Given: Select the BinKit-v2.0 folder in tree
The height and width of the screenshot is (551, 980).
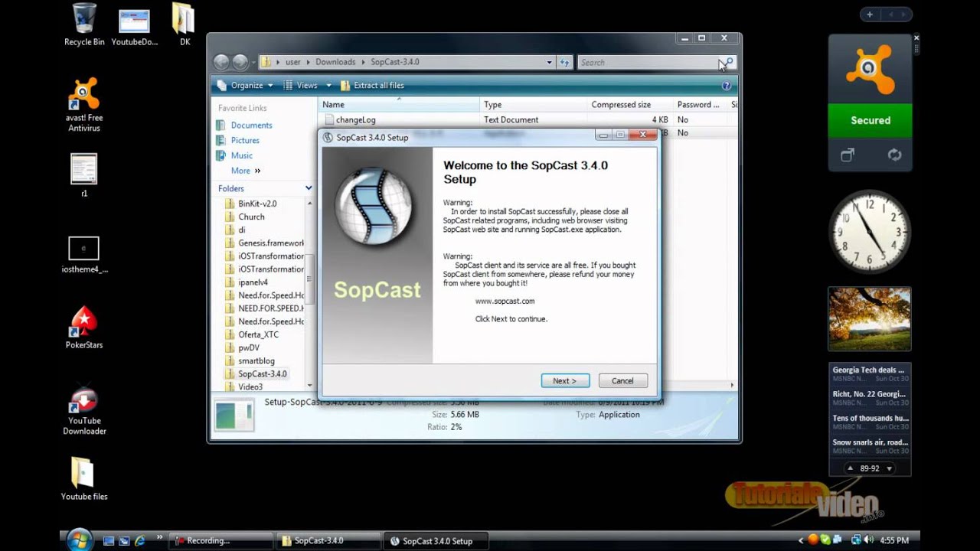Looking at the screenshot, I should [257, 204].
